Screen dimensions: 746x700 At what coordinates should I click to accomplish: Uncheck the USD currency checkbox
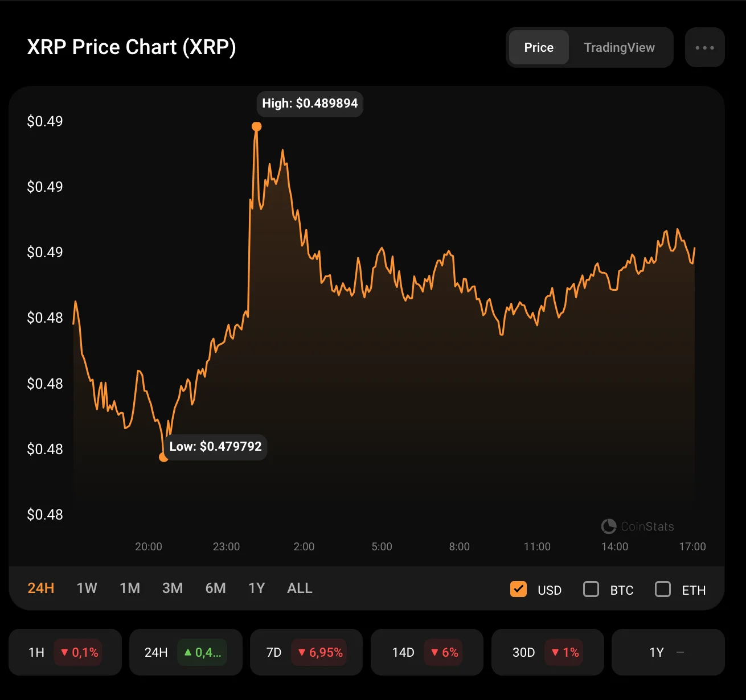[518, 589]
